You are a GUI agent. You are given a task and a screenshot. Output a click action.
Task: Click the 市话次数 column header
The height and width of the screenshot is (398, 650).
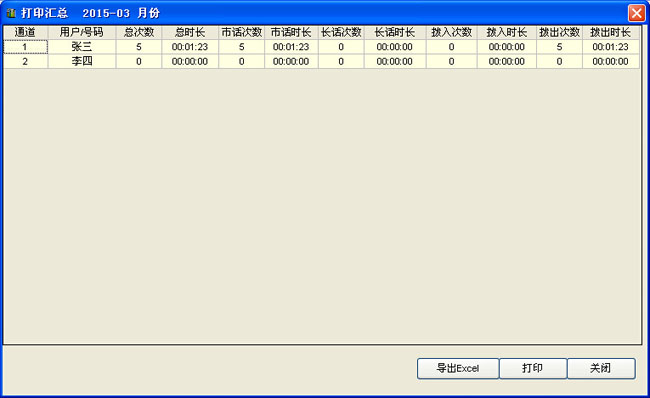click(241, 32)
